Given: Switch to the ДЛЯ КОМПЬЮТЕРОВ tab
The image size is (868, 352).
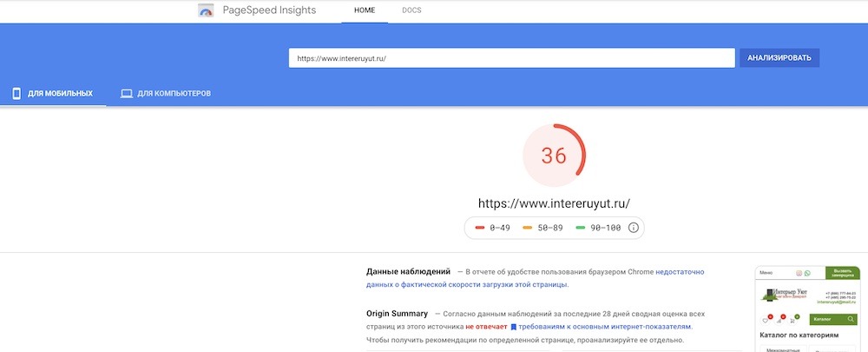Looking at the screenshot, I should click(x=166, y=93).
